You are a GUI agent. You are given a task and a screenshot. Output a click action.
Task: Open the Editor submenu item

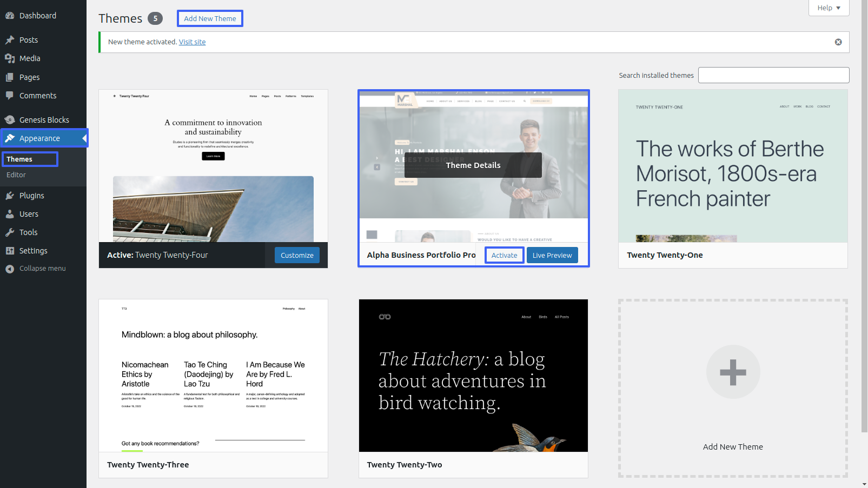click(x=16, y=175)
